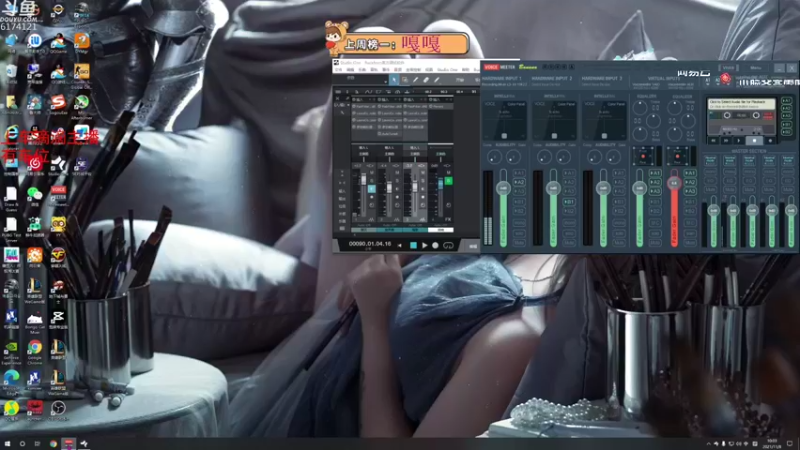Open the 编辑 menu in Studio One

coord(350,70)
